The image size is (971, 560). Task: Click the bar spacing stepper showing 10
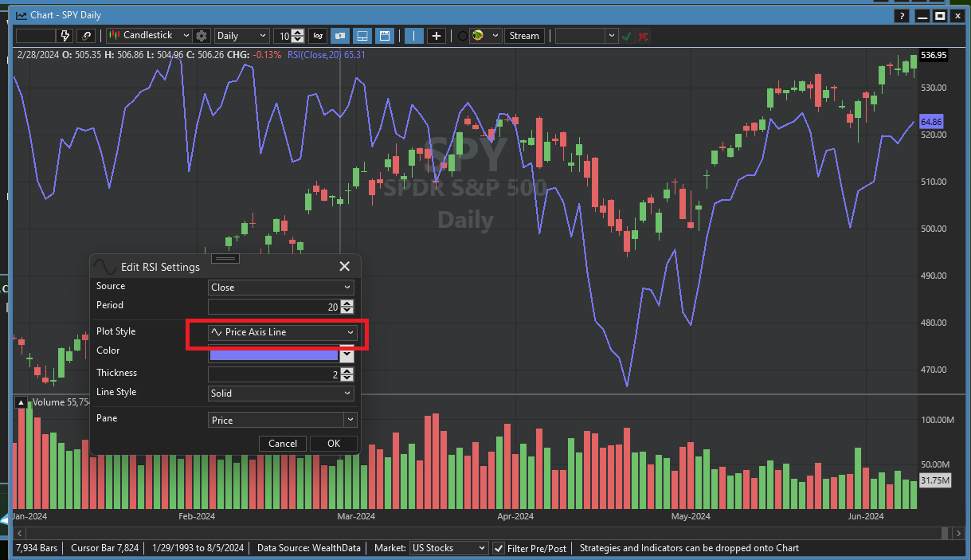click(290, 36)
